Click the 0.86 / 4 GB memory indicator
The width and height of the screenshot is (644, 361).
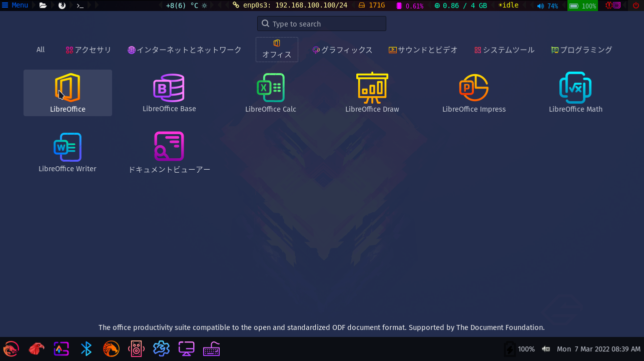click(460, 6)
